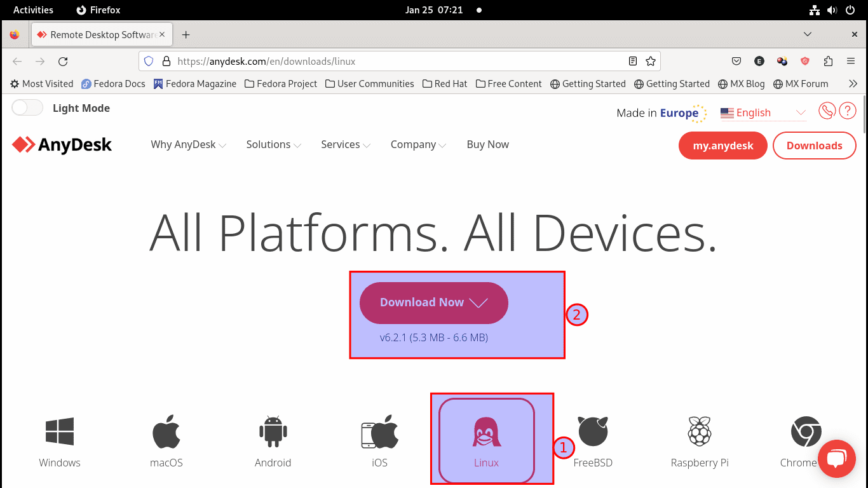Expand the Why AnyDesk menu
The width and height of the screenshot is (868, 488).
[x=189, y=145]
